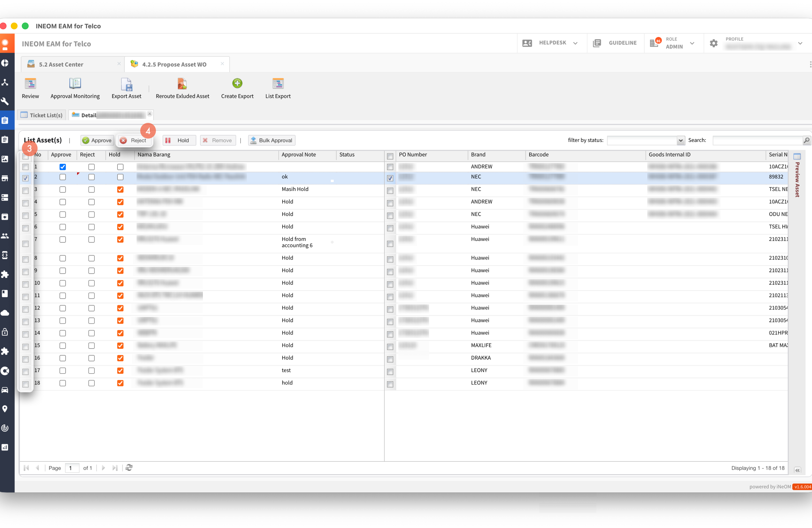Click the green Create Export icon
The image size is (812, 528).
237,83
